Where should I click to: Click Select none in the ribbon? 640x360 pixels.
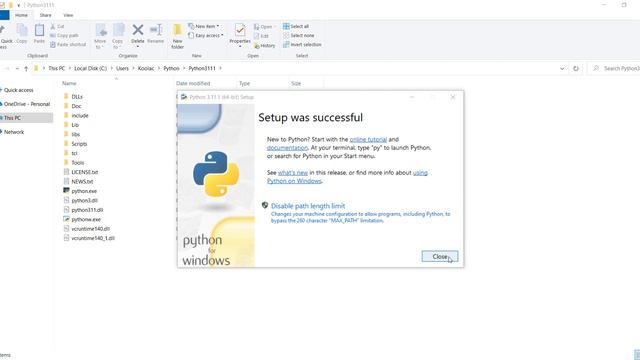click(299, 36)
